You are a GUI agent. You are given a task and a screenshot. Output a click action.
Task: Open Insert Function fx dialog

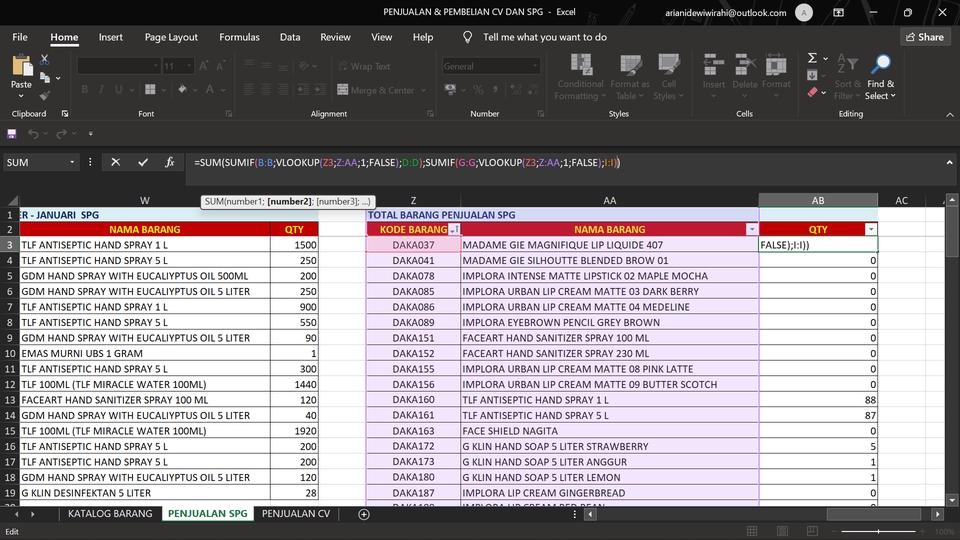click(x=170, y=162)
